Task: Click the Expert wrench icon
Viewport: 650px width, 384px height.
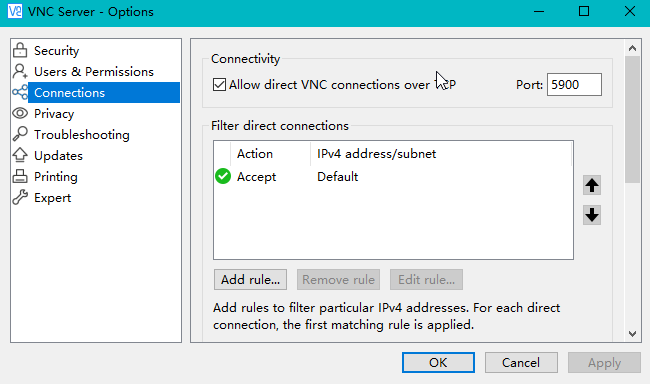Action: pyautogui.click(x=20, y=197)
